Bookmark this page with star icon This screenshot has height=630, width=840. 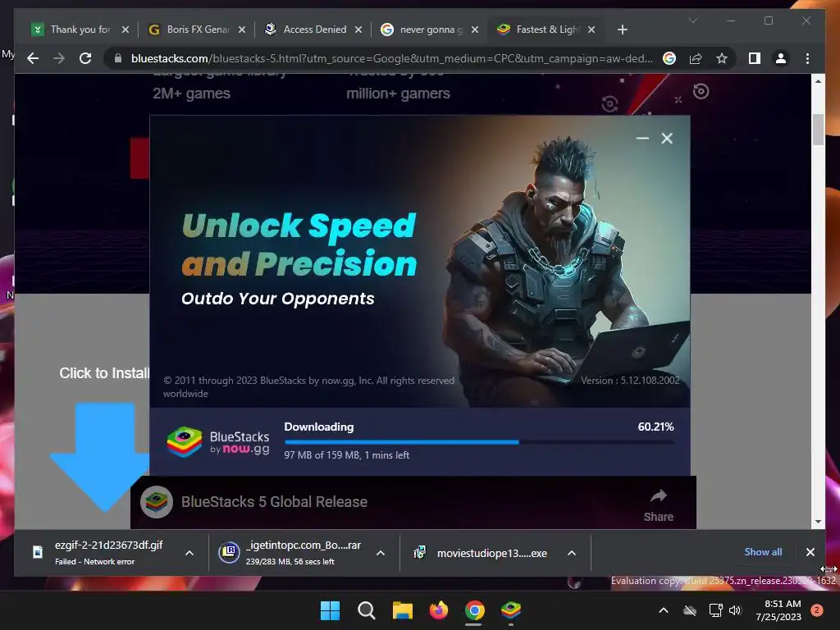click(x=722, y=58)
